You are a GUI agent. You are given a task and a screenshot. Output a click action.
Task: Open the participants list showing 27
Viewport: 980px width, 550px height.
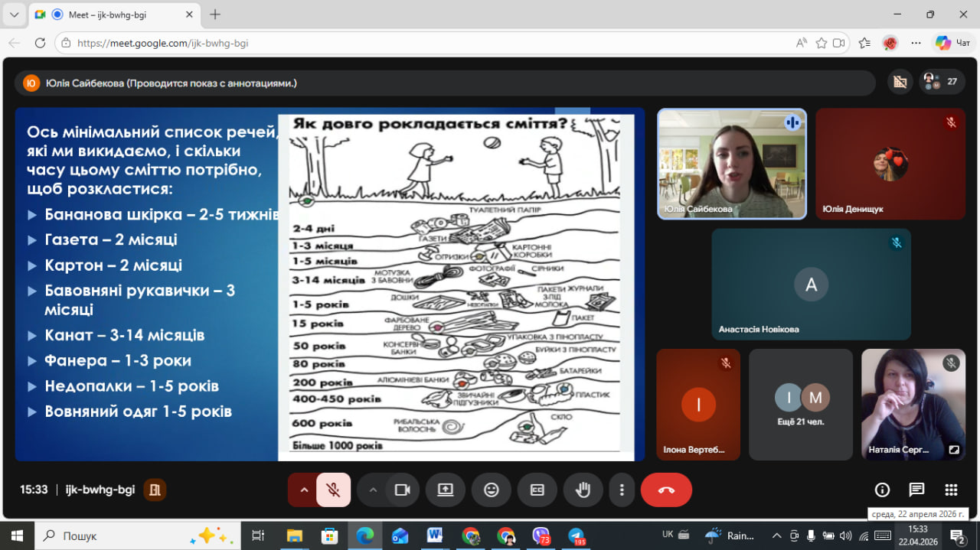942,82
